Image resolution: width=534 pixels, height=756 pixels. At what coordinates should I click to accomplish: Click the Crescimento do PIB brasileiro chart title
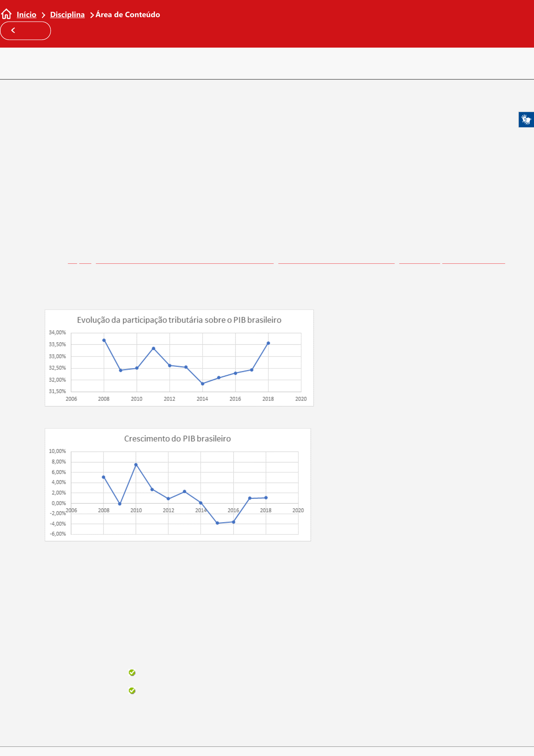pos(177,439)
